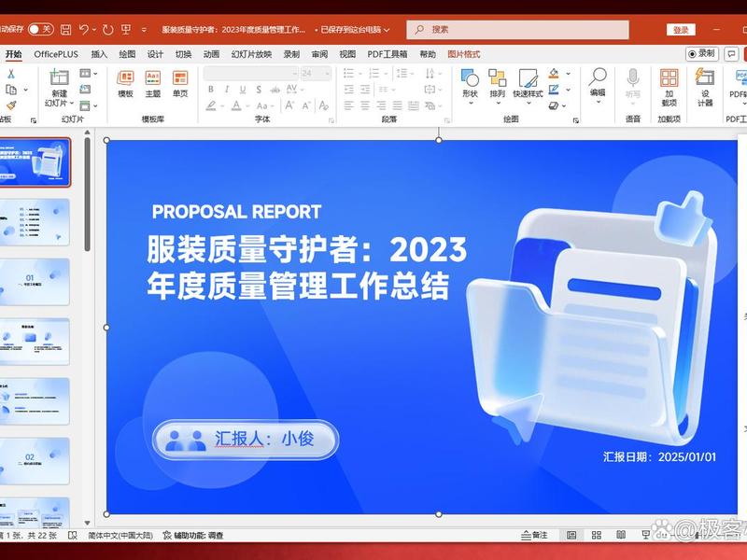
Task: Click the increase font size icon
Action: coord(289,105)
